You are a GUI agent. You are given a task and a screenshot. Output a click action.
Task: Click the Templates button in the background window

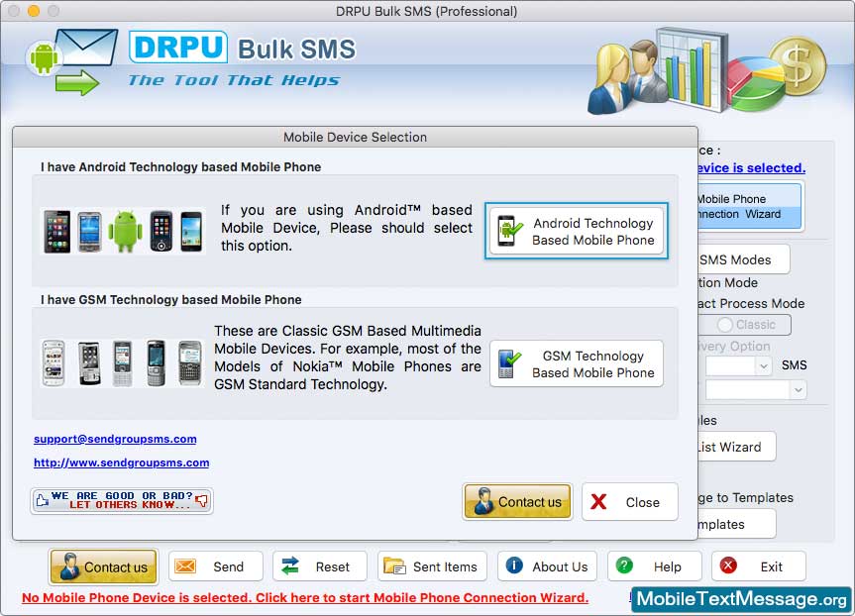(x=736, y=524)
